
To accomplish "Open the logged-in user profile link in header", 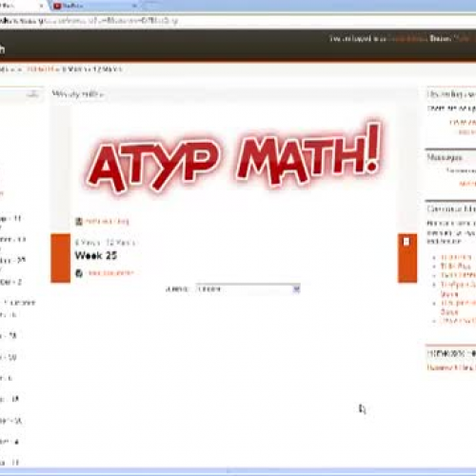I will pos(407,39).
